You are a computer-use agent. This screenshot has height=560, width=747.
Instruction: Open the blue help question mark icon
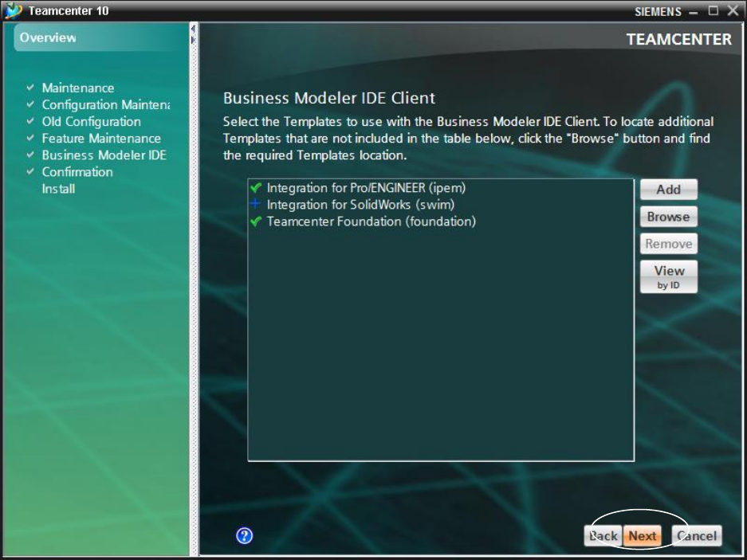[x=245, y=536]
